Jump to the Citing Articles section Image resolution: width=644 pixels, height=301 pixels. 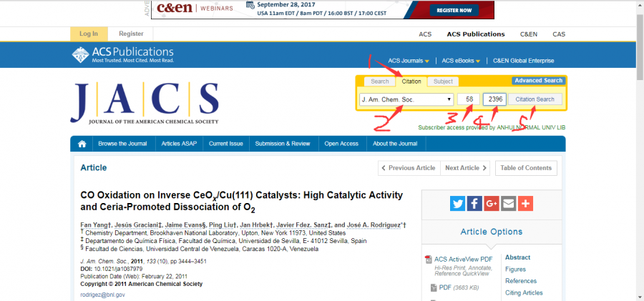[524, 293]
